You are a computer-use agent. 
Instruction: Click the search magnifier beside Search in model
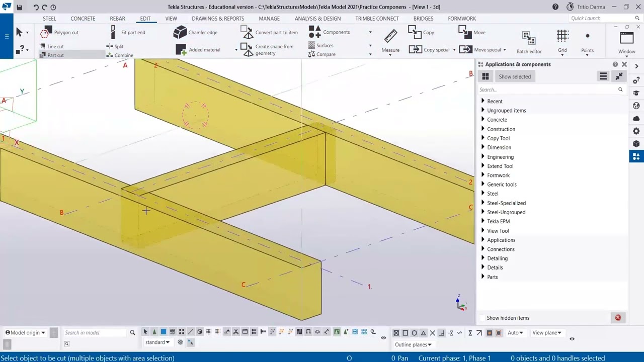(x=132, y=333)
